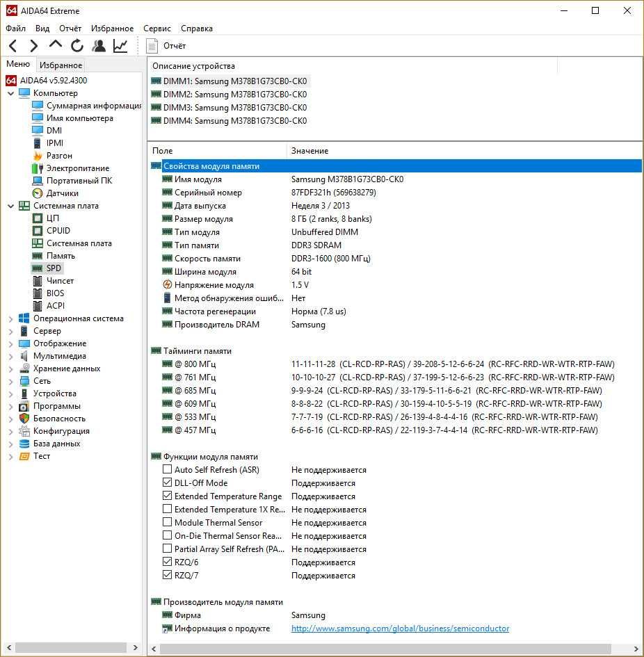Open the Датчики sensors item
Image resolution: width=644 pixels, height=657 pixels.
pyautogui.click(x=62, y=193)
